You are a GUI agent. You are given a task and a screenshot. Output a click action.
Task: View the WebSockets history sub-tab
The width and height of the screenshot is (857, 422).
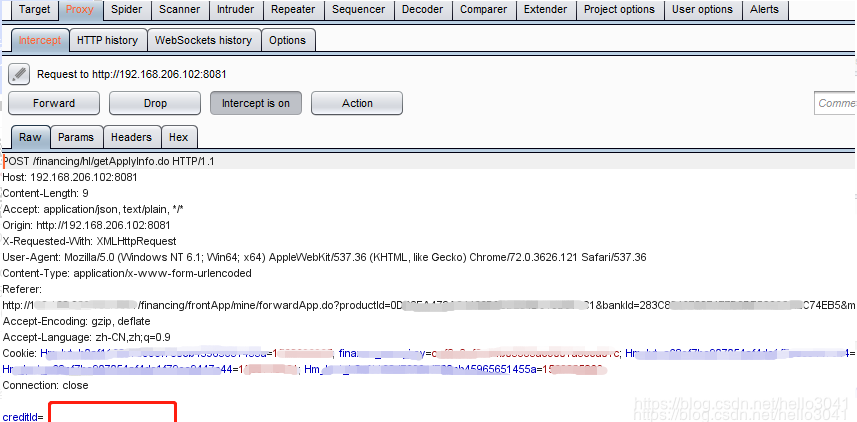(x=203, y=40)
